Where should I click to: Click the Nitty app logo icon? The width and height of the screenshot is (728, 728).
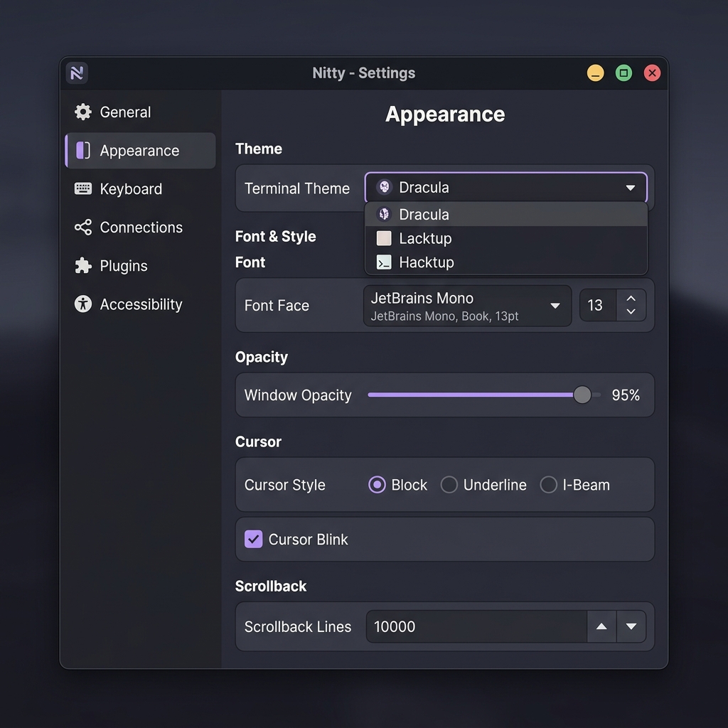click(77, 73)
